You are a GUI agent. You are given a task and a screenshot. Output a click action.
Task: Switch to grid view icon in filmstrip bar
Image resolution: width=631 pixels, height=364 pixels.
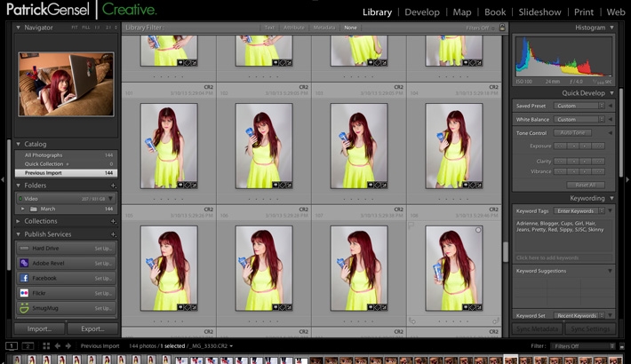coord(46,346)
